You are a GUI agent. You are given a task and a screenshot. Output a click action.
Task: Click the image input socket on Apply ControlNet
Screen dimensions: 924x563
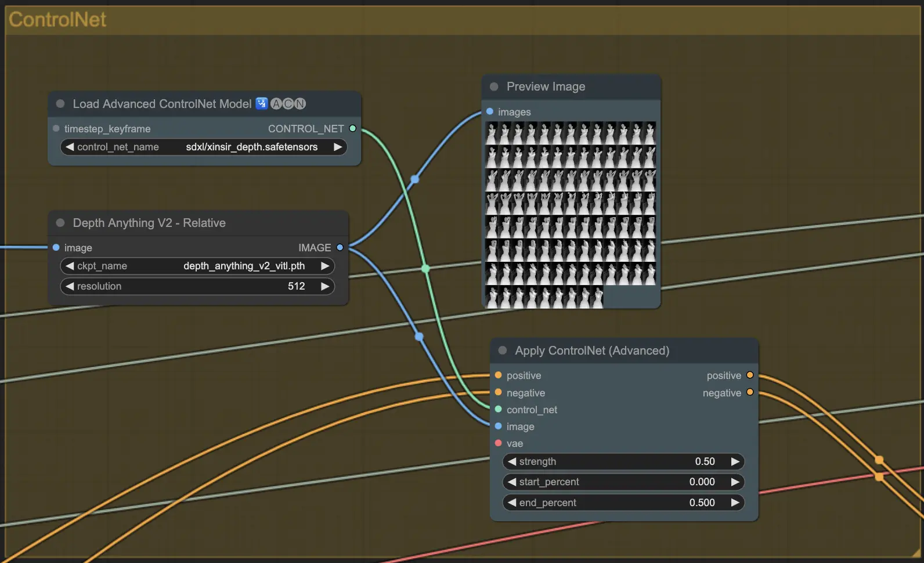pos(498,426)
